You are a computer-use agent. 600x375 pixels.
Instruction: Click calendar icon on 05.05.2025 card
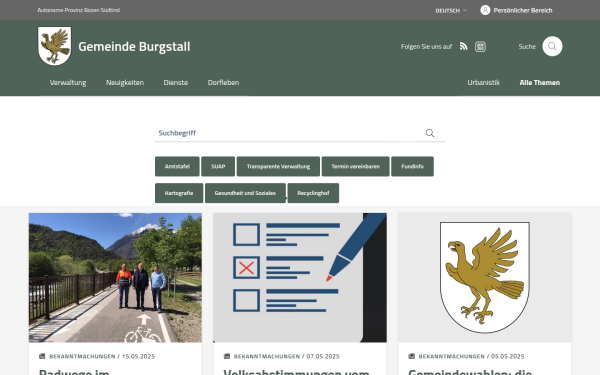click(411, 356)
